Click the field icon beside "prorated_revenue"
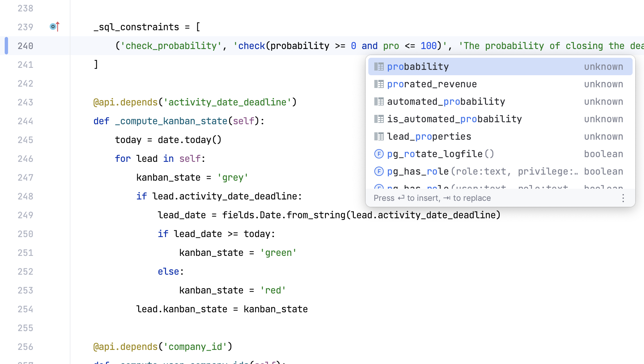Screen dimensions: 644x364 [379, 84]
